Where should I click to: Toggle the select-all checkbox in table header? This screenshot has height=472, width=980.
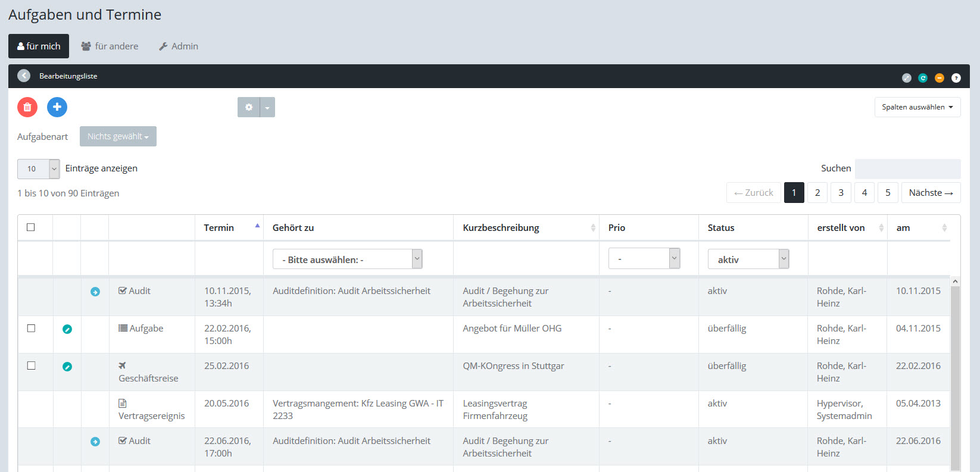pos(31,227)
